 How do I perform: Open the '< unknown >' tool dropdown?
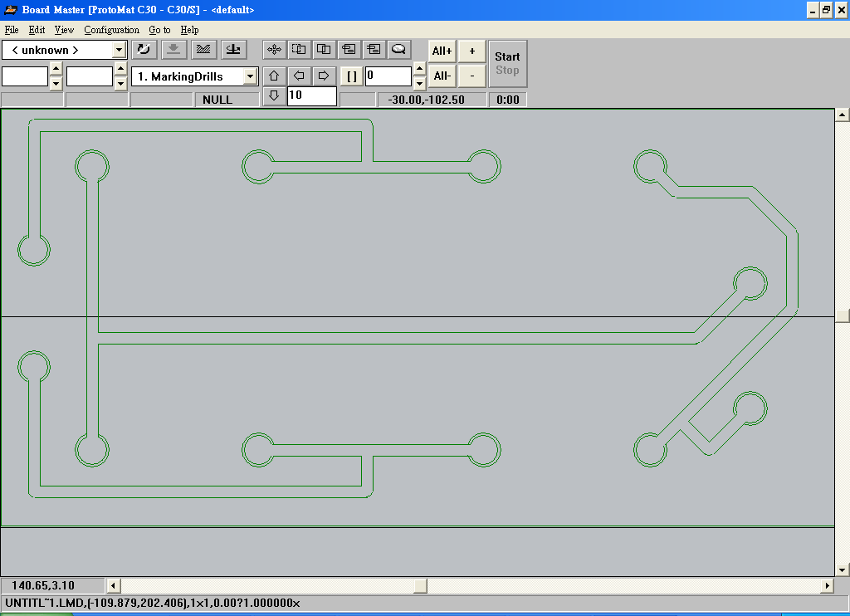pyautogui.click(x=119, y=50)
